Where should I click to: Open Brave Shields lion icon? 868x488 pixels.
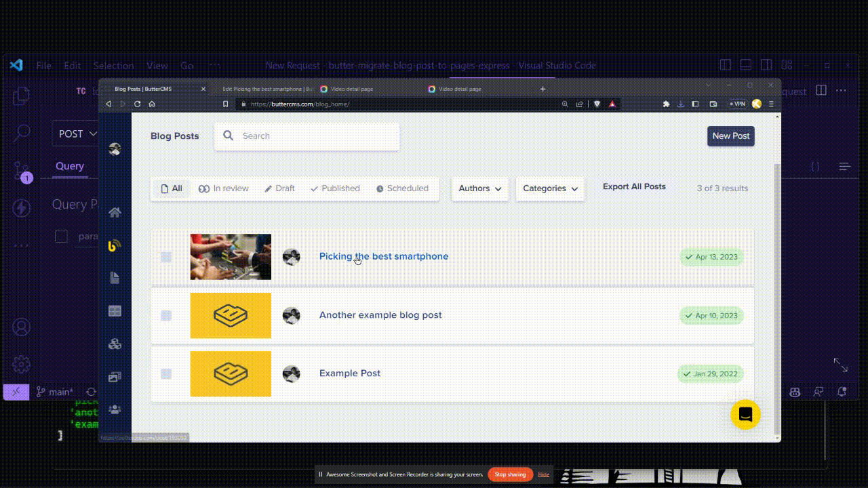coord(597,104)
